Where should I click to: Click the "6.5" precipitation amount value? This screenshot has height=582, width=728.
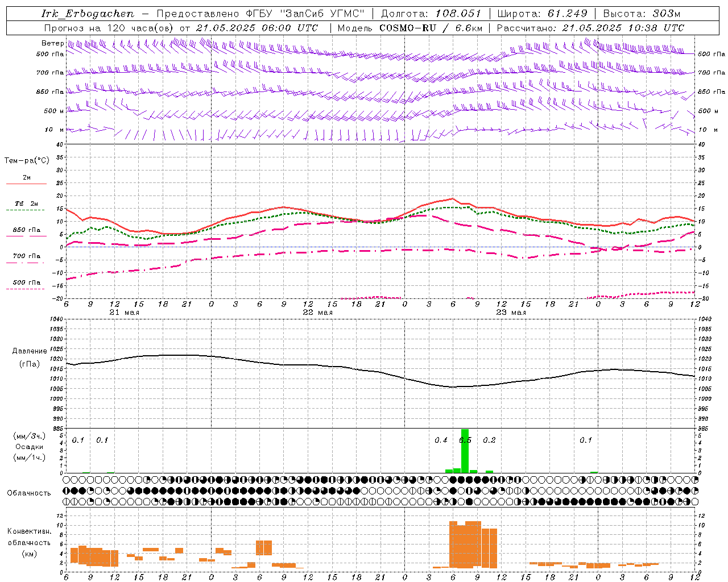[x=465, y=440]
